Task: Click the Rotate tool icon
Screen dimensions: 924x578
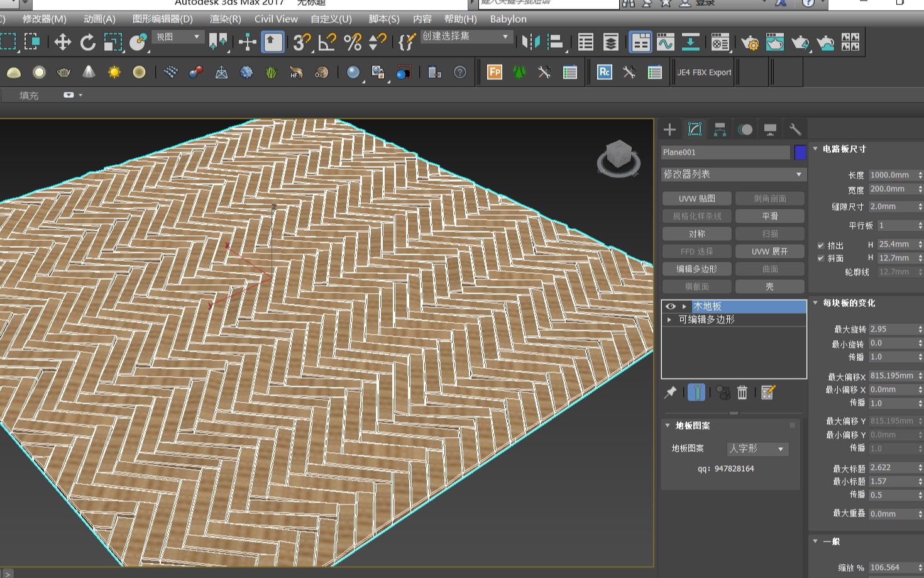Action: [87, 42]
